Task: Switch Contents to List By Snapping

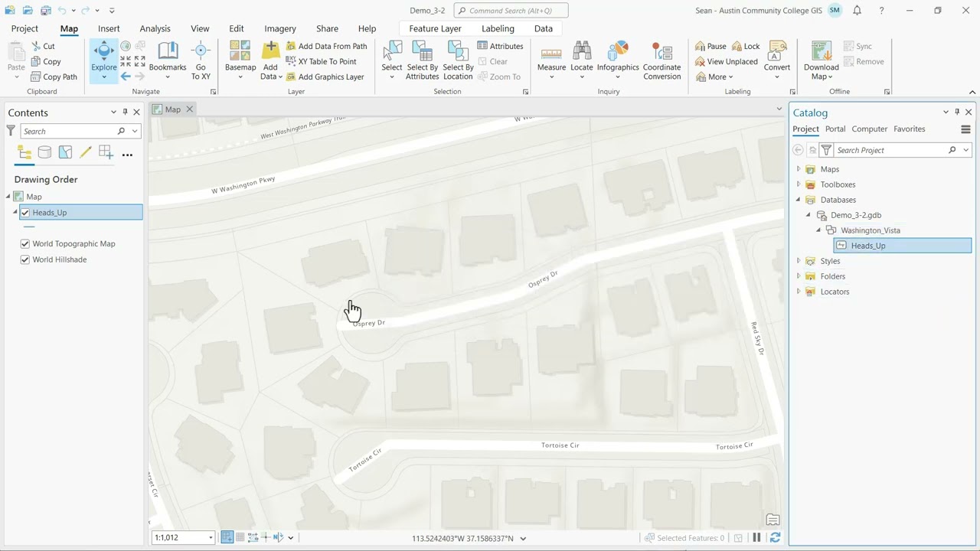Action: tap(106, 153)
